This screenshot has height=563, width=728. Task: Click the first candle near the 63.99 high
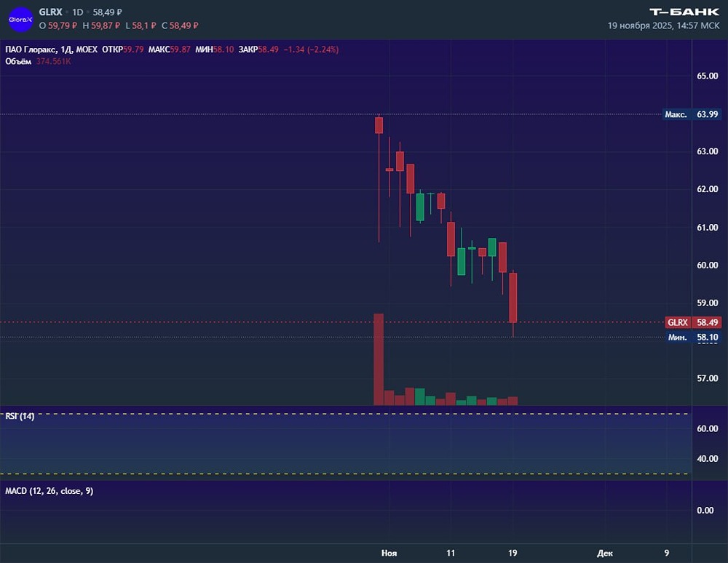tap(379, 126)
